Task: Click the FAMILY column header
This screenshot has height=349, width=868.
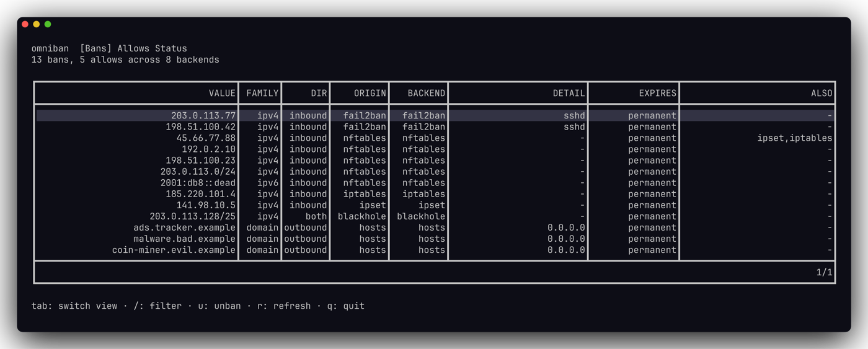Action: pos(262,93)
